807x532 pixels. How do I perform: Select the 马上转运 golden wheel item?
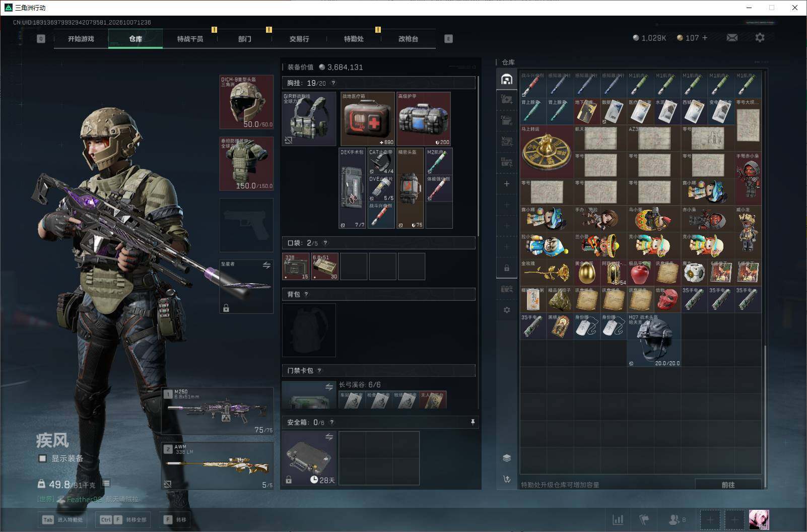pos(547,151)
